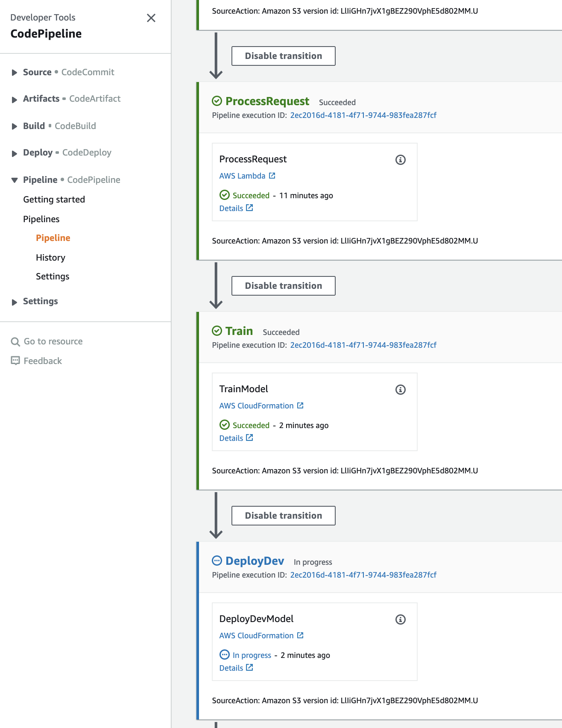This screenshot has width=562, height=728.
Task: Open Getting started in the sidebar
Action: pyautogui.click(x=54, y=200)
